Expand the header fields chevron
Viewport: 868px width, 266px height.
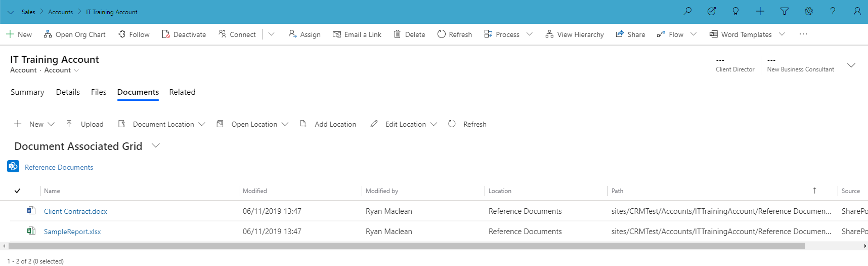point(851,65)
